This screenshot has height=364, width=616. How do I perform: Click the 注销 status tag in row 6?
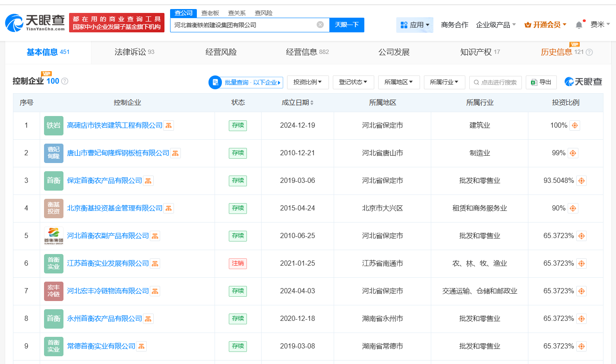pyautogui.click(x=238, y=264)
